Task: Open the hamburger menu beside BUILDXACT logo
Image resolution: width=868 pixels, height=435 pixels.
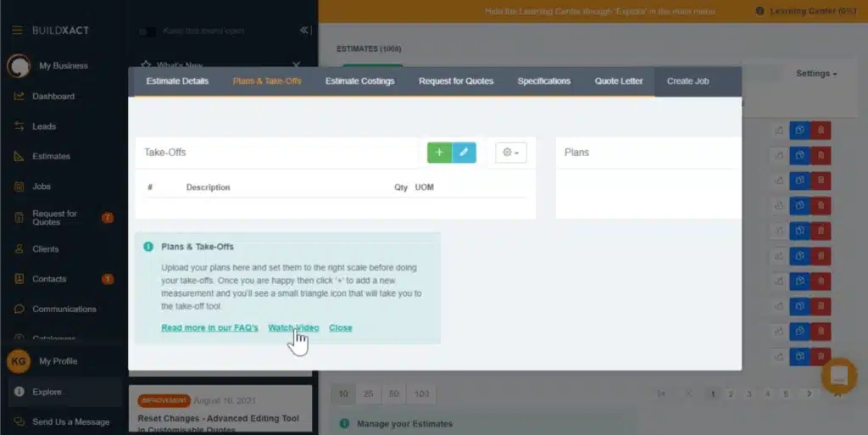Action: tap(17, 30)
